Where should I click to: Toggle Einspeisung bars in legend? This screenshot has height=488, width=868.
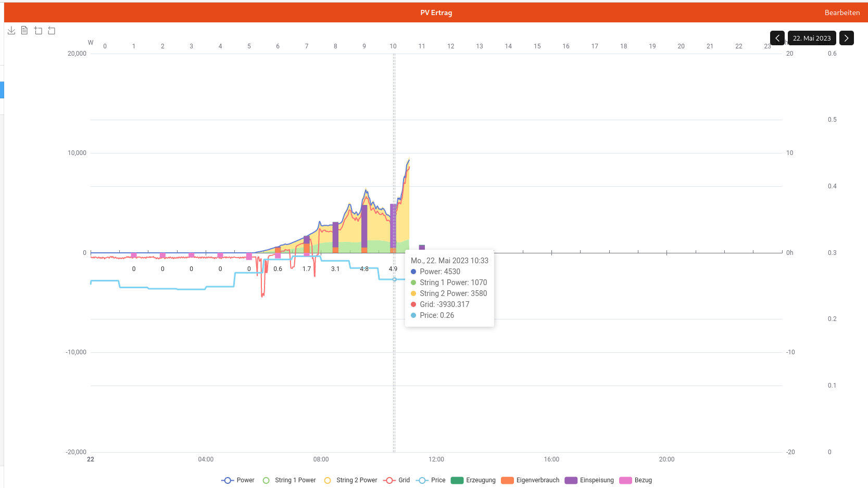[x=571, y=480]
